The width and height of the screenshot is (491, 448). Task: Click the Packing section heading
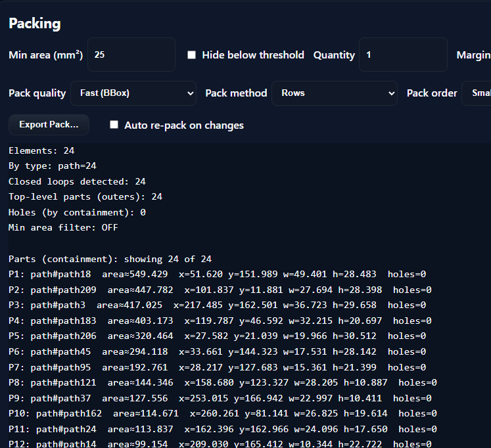[34, 24]
